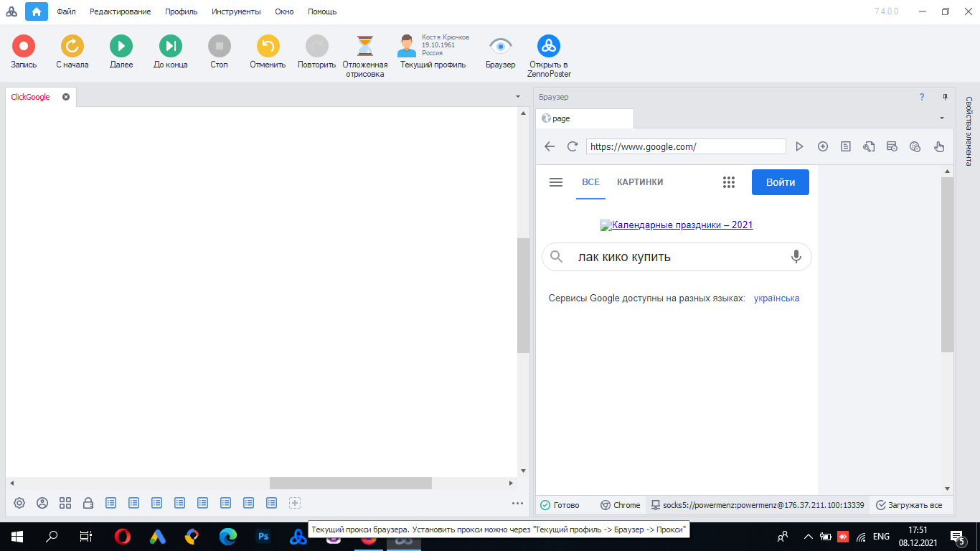Viewport: 980px width, 551px height.
Task: Click the circled plus browser toolbar icon
Action: click(823, 146)
